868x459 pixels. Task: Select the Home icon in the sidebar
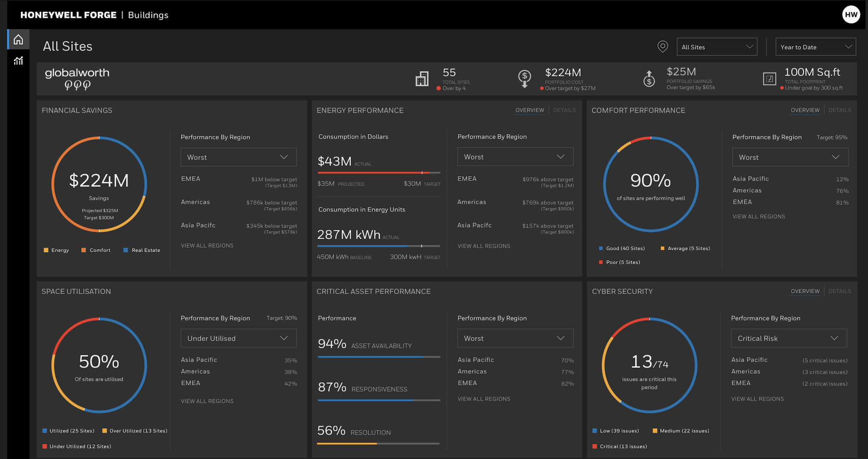(x=18, y=39)
